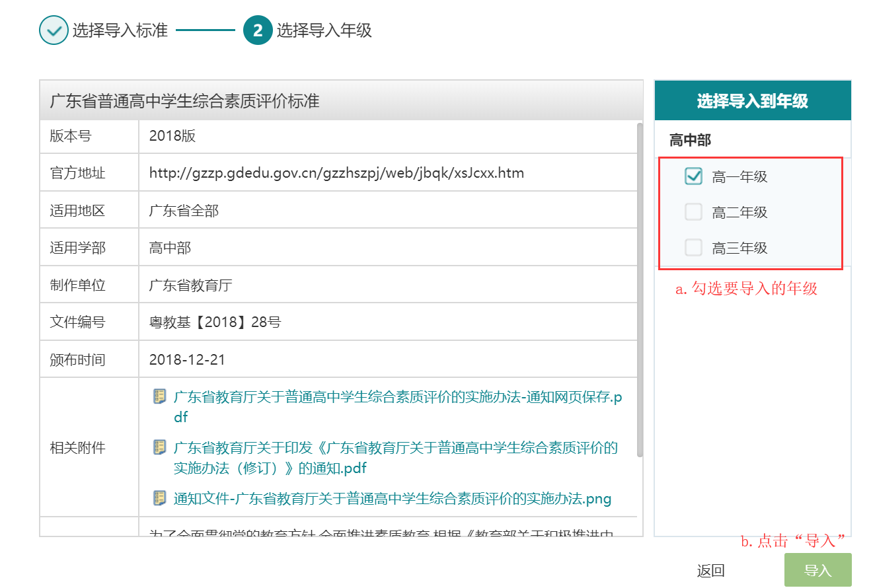Click the 适用学部 row label

[x=78, y=248]
